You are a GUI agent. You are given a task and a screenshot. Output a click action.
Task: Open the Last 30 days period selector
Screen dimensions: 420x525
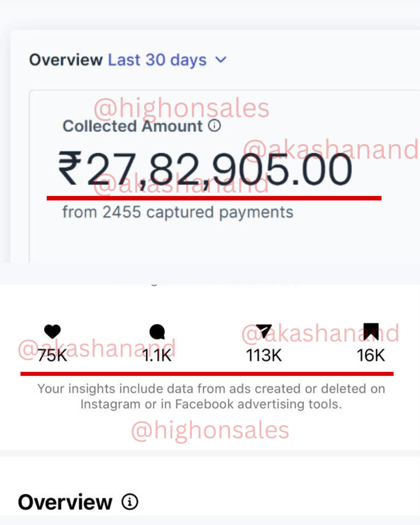coord(157,60)
